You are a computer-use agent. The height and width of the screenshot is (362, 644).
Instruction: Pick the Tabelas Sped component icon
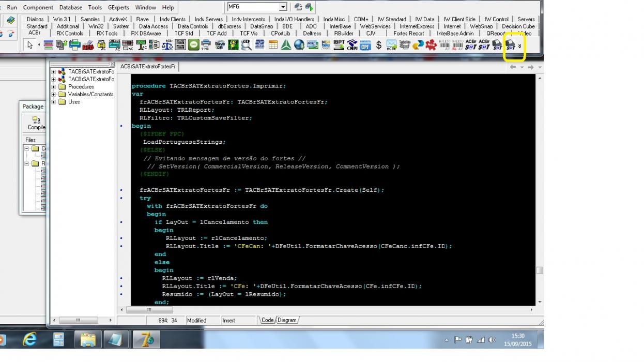[x=405, y=45]
